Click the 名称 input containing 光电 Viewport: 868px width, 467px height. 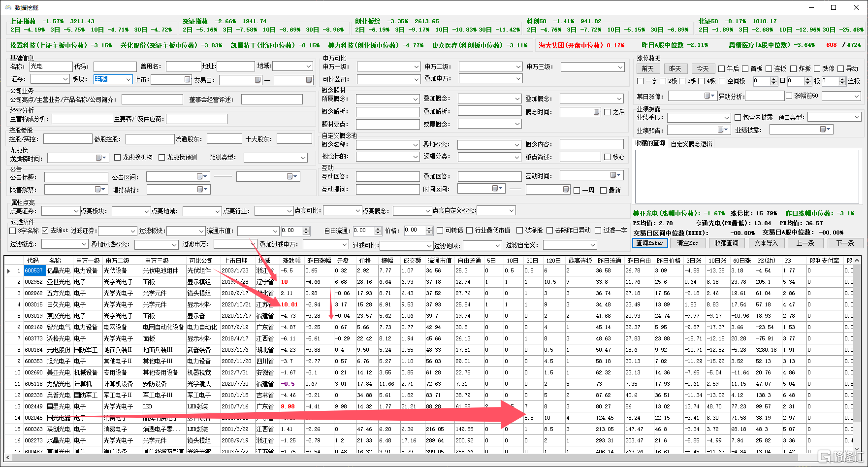click(51, 67)
